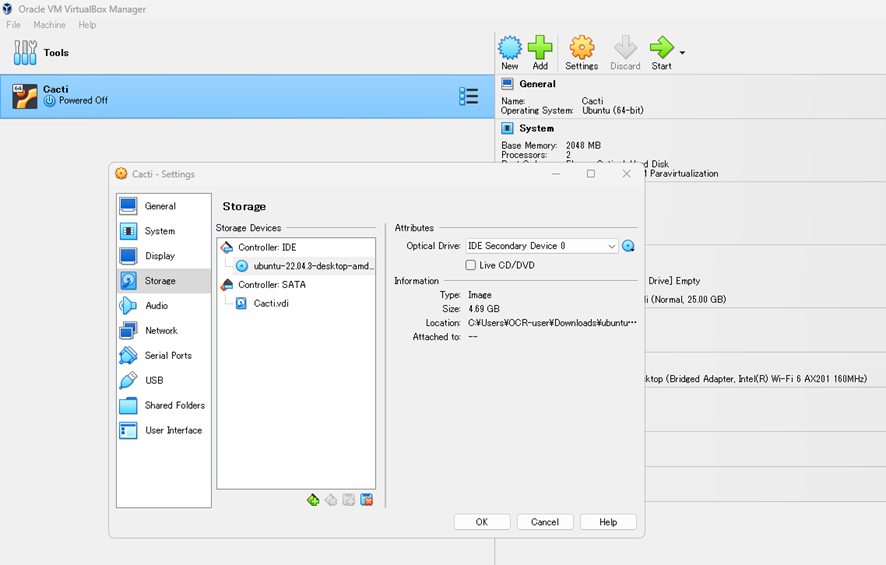Click the Size value 4.69 GB
The width and height of the screenshot is (886, 565).
point(484,309)
